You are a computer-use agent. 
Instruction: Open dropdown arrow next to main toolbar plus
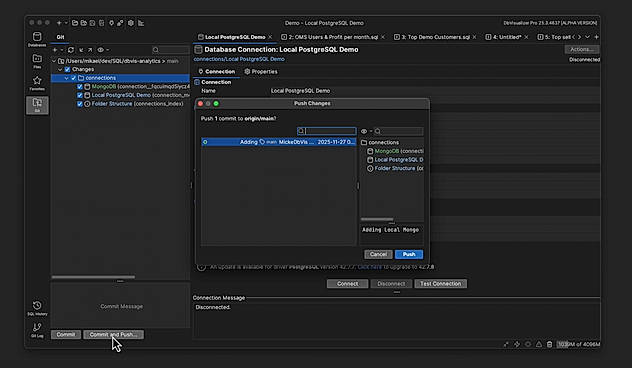[x=66, y=23]
